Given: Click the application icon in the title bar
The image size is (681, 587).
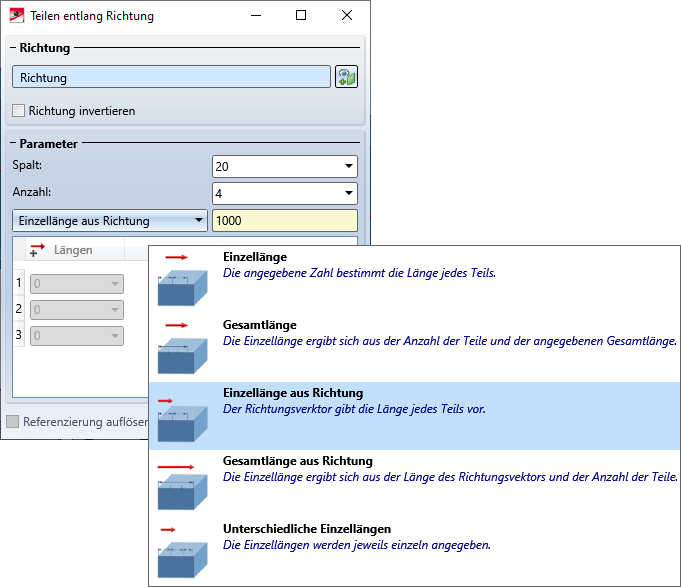Looking at the screenshot, I should pyautogui.click(x=17, y=16).
